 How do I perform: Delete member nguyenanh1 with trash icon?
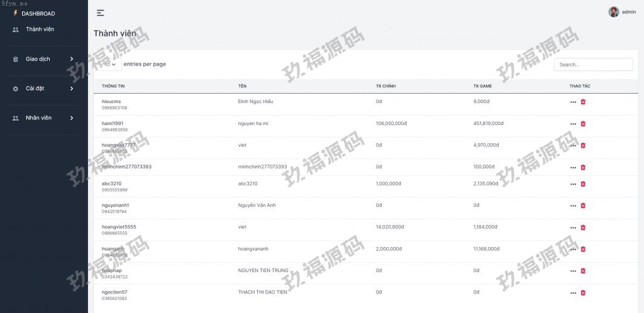pos(583,206)
